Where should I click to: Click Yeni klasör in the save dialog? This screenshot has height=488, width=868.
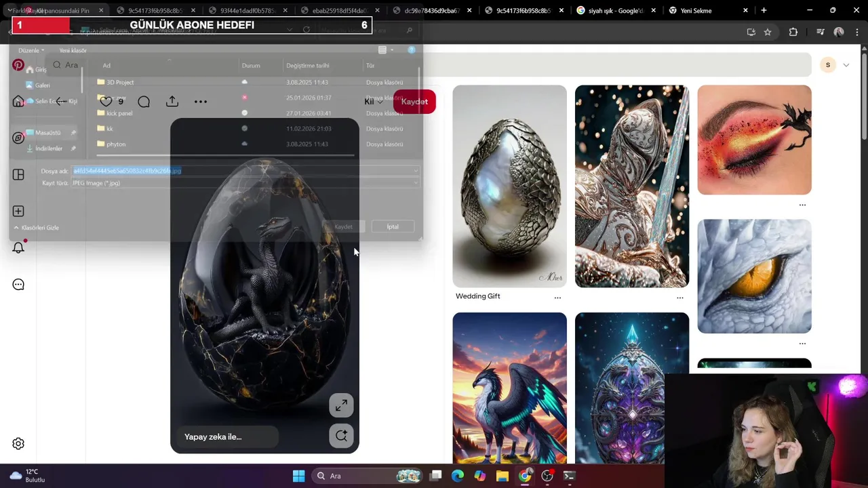point(73,50)
